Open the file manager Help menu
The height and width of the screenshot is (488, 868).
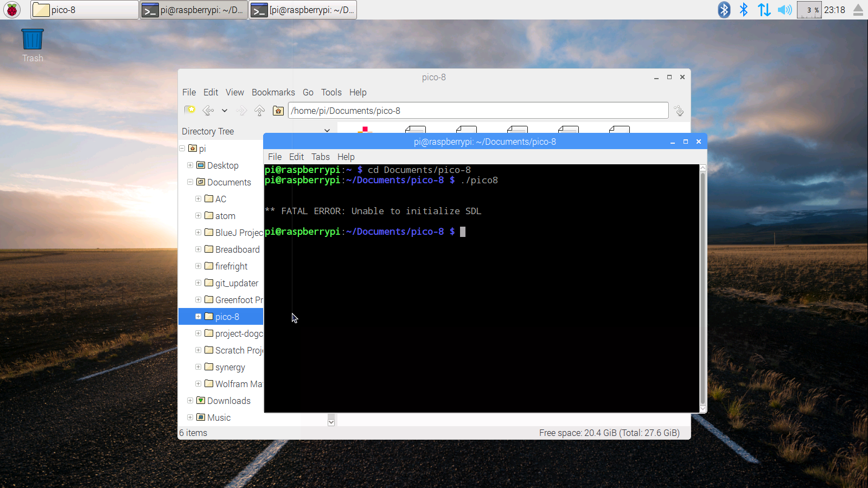pos(358,92)
